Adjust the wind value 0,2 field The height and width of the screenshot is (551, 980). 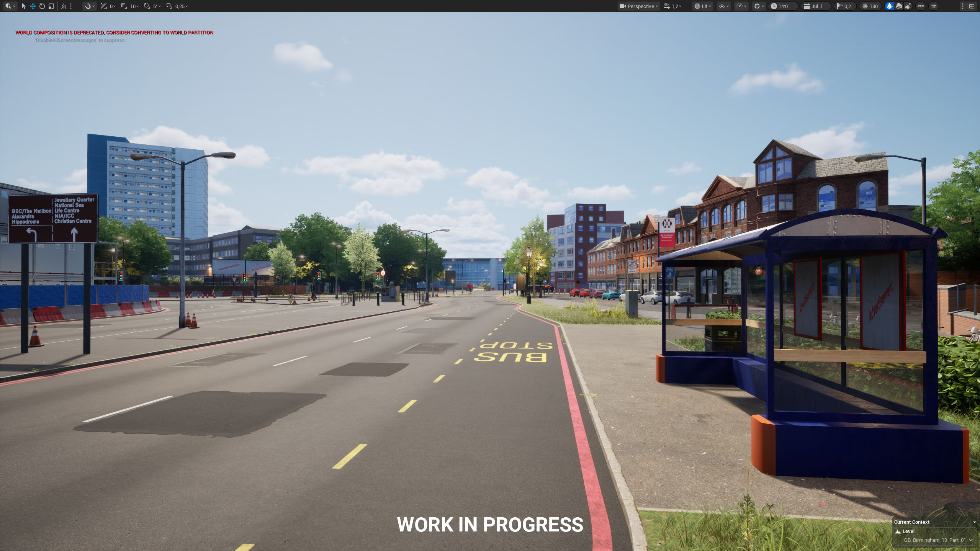click(845, 6)
